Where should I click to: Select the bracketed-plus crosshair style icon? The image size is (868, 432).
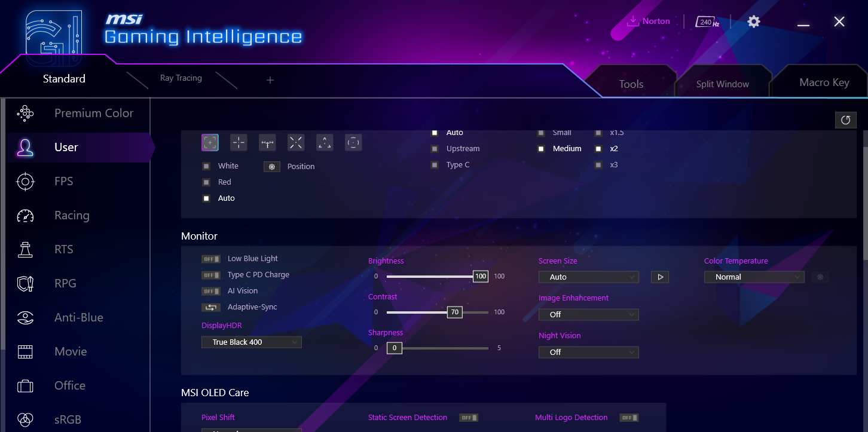[x=210, y=142]
